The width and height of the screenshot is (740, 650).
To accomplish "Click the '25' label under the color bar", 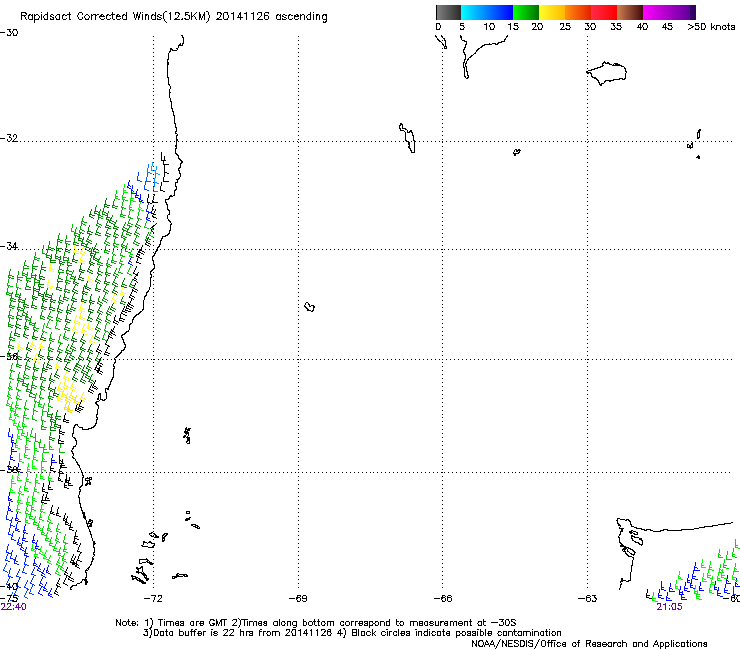I will (565, 27).
